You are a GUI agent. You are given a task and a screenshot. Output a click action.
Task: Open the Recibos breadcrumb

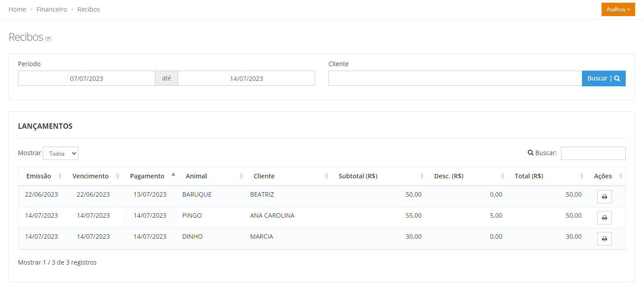(89, 9)
